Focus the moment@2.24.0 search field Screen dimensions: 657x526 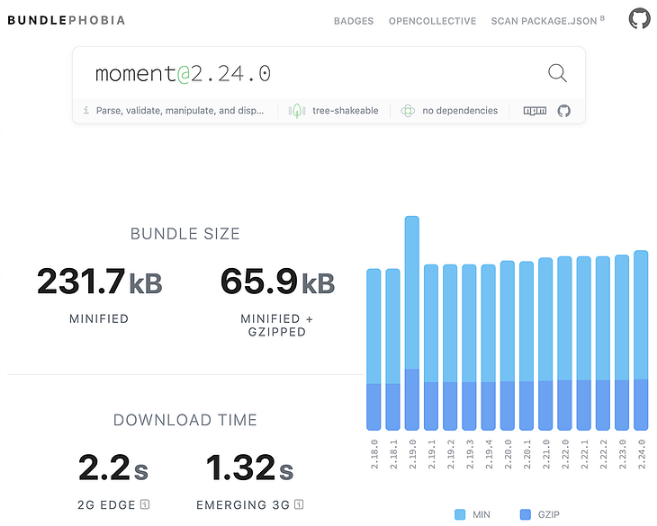310,73
